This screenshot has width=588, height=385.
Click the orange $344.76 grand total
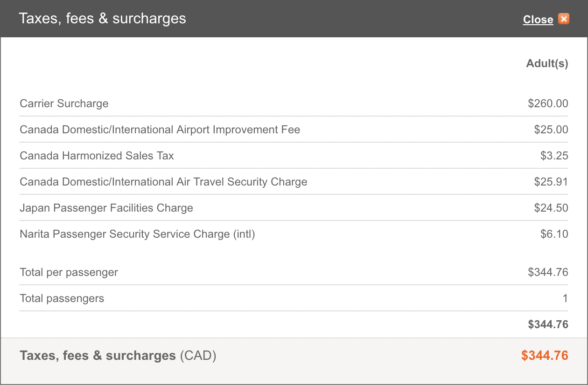point(545,356)
